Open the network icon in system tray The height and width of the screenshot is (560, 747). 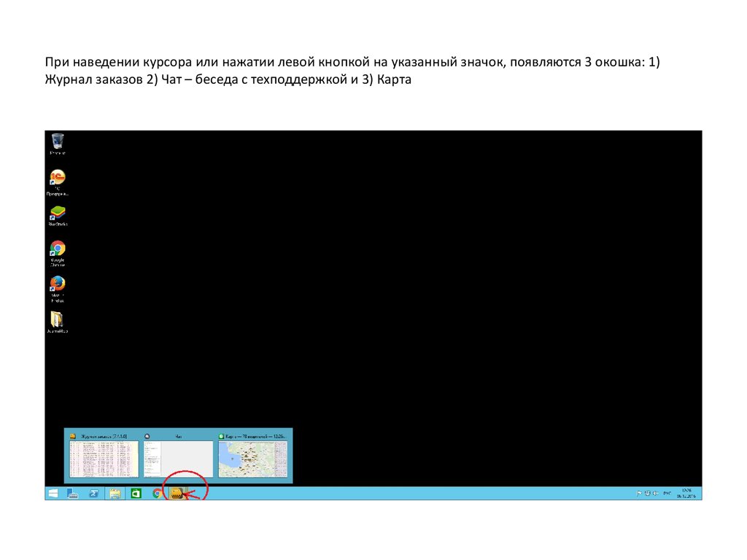point(647,494)
